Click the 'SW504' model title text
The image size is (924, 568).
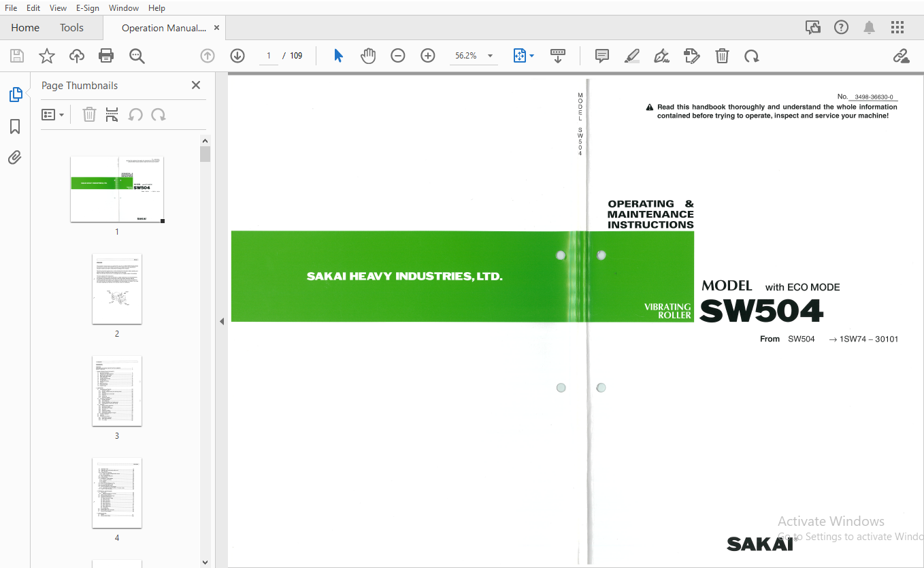(x=761, y=312)
